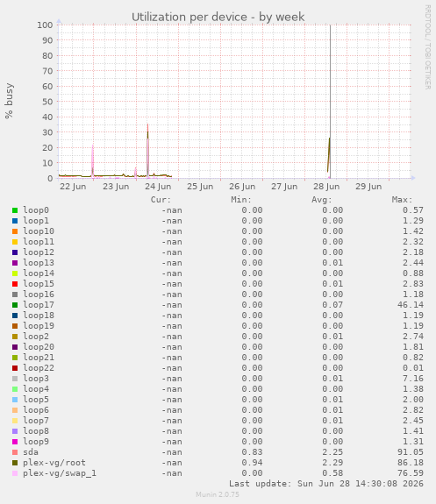Select the loop6 legend label
The width and height of the screenshot is (436, 504).
(x=36, y=410)
